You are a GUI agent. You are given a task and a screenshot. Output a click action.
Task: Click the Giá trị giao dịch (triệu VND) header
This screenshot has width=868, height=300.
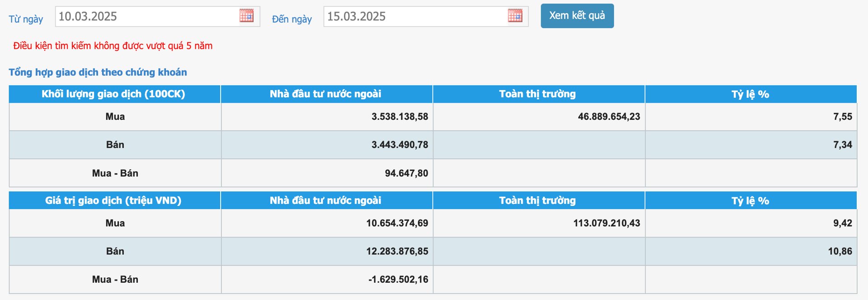tap(114, 200)
